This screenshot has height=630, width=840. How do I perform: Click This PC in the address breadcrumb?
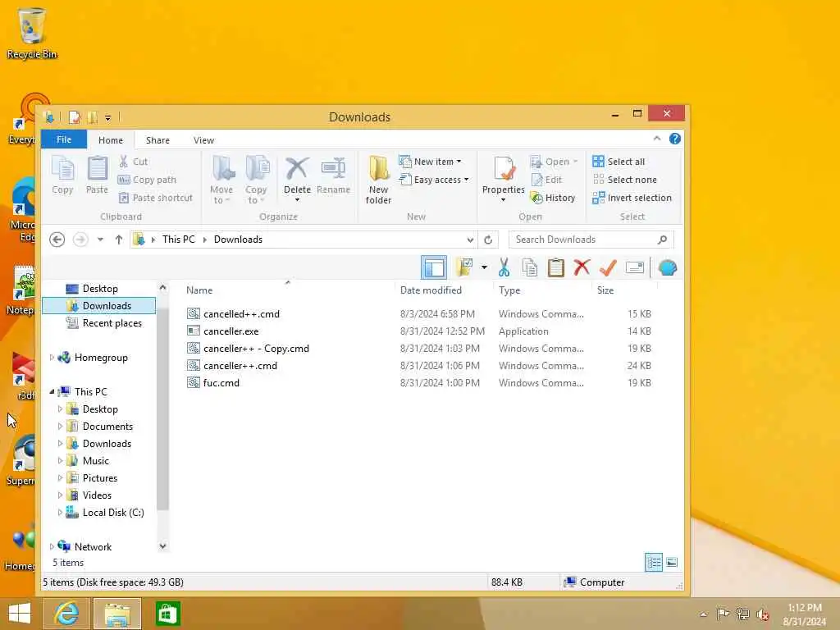click(x=178, y=240)
